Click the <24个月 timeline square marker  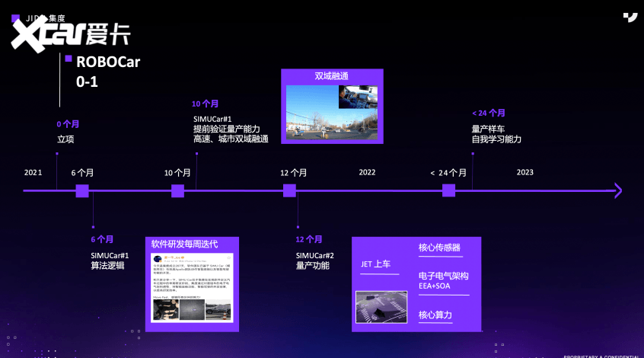(x=448, y=190)
